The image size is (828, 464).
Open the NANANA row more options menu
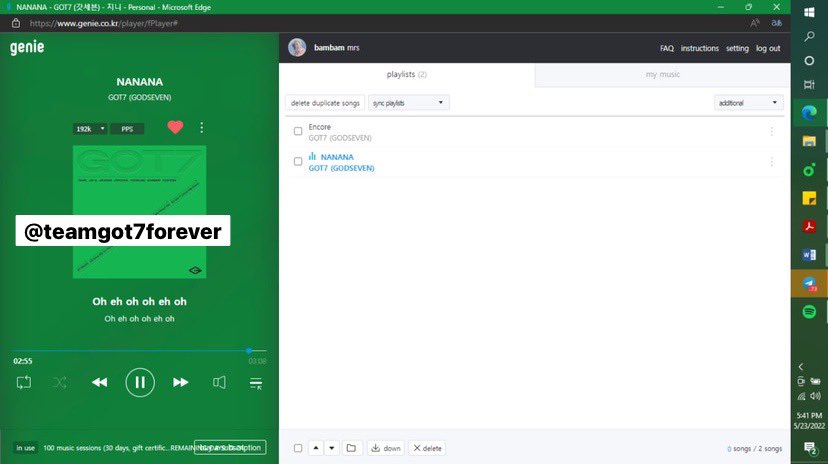[x=771, y=162]
